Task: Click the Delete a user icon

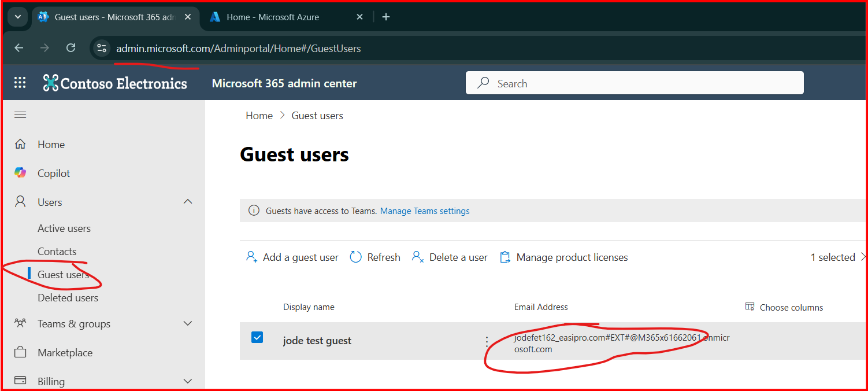Action: click(418, 257)
